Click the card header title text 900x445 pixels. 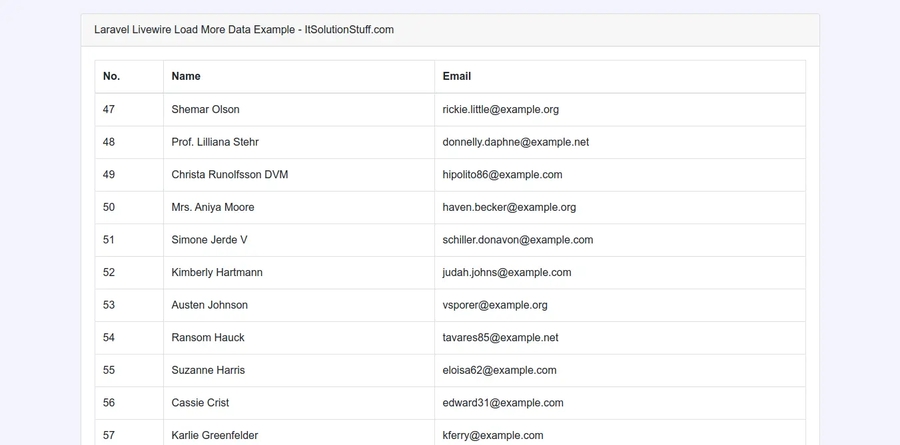(x=244, y=30)
